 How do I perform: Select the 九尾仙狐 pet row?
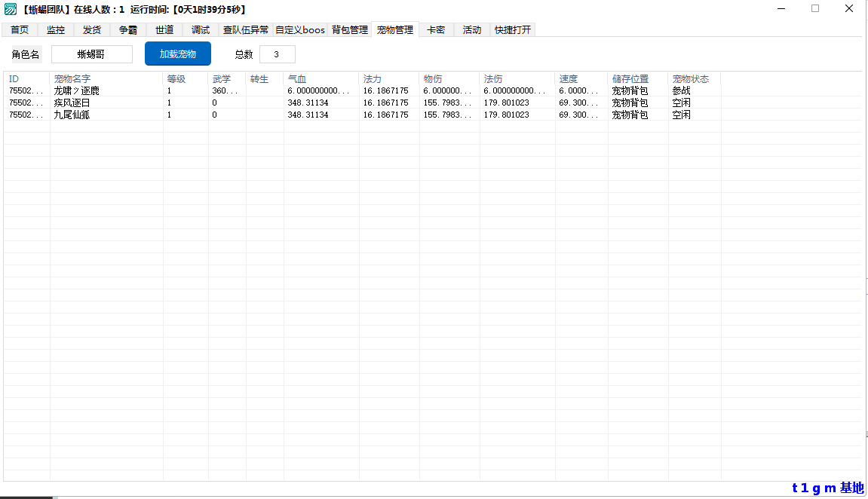tap(72, 115)
